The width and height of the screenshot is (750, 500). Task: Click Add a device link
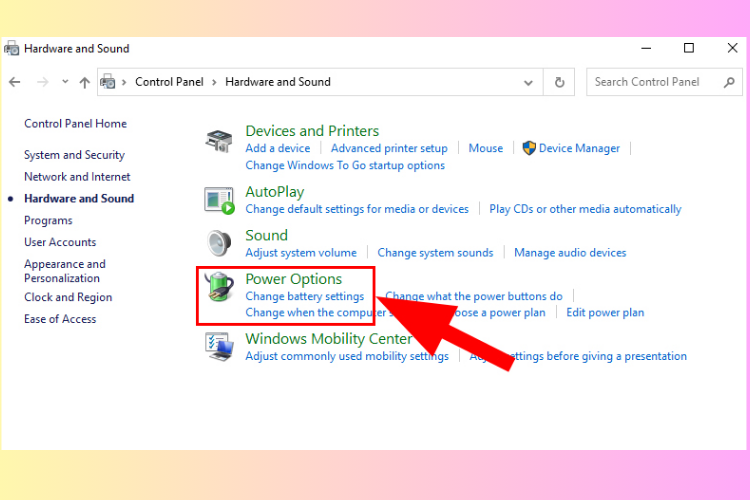tap(278, 148)
